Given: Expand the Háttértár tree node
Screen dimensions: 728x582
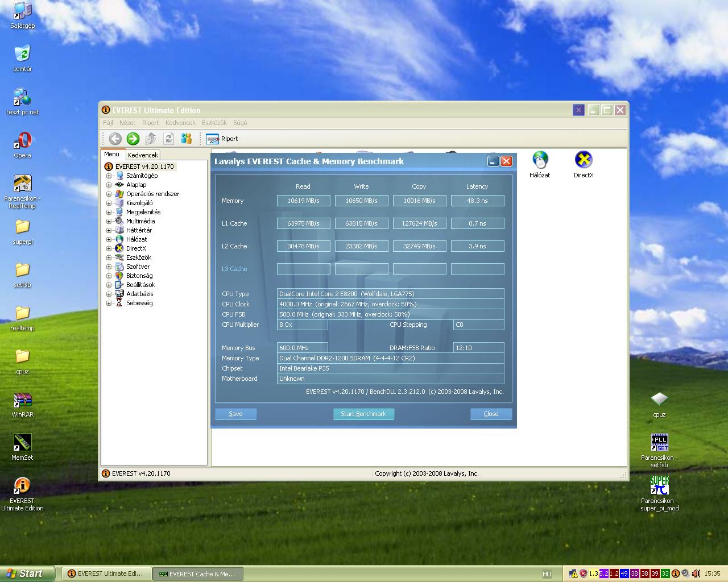Looking at the screenshot, I should point(109,230).
